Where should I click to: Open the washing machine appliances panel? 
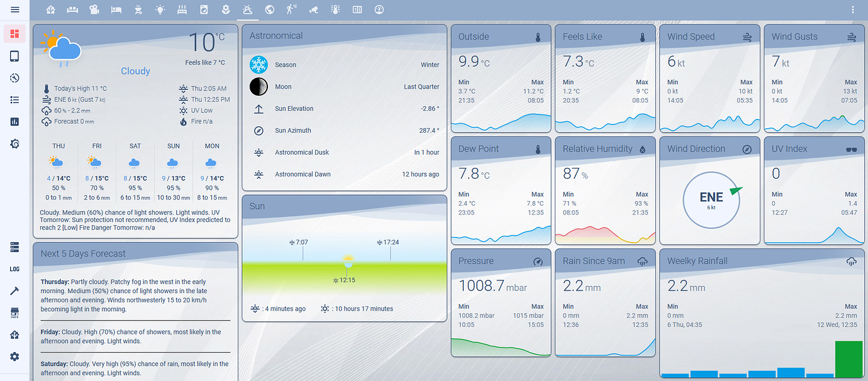pos(204,9)
